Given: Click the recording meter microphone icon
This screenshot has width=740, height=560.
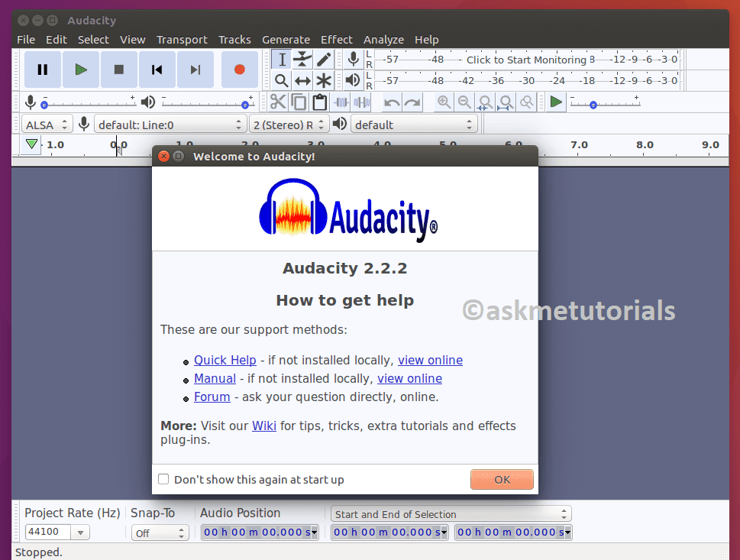Looking at the screenshot, I should pos(353,60).
